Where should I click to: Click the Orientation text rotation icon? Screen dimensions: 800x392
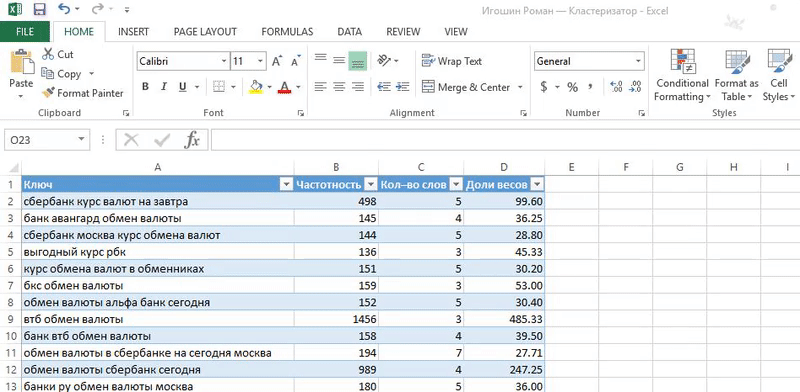pos(384,61)
